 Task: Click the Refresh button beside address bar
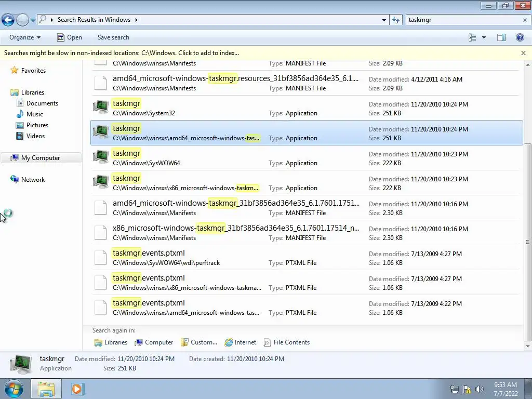click(x=396, y=20)
